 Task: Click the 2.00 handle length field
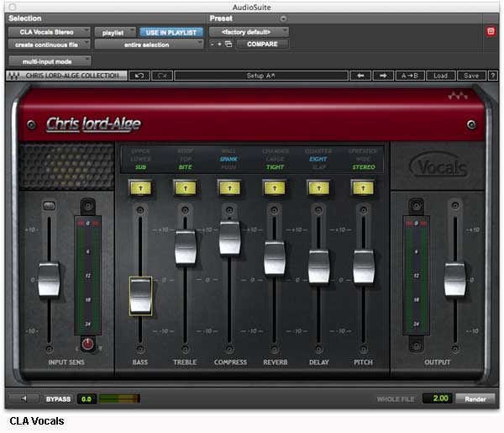coord(438,399)
